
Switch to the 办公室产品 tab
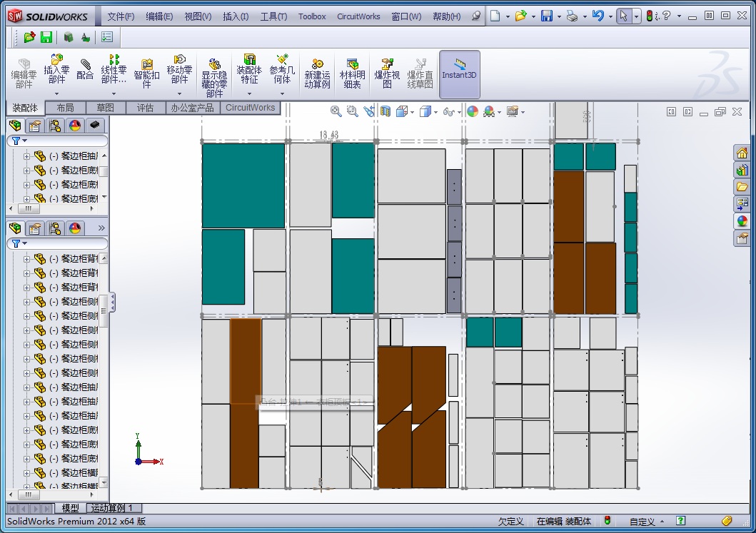[x=192, y=108]
